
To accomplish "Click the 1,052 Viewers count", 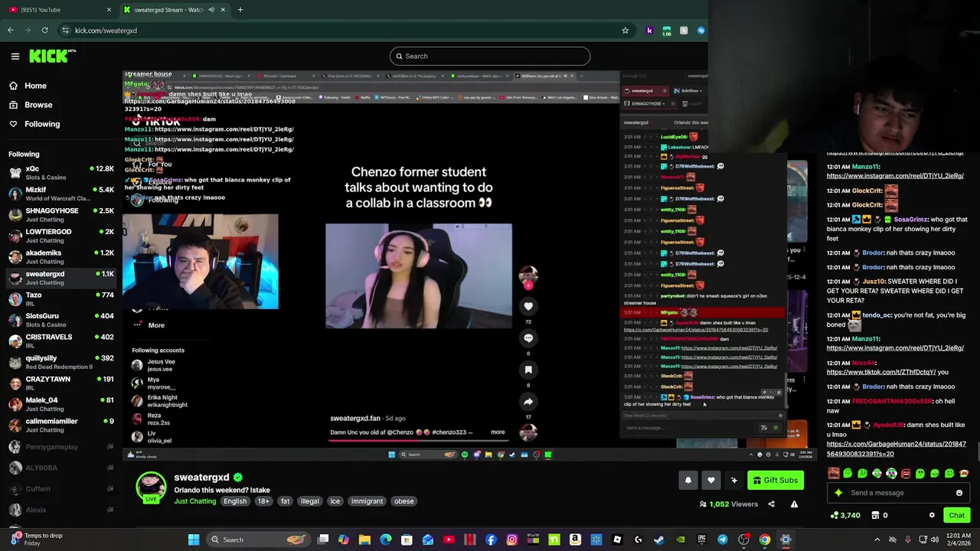I will [x=728, y=504].
